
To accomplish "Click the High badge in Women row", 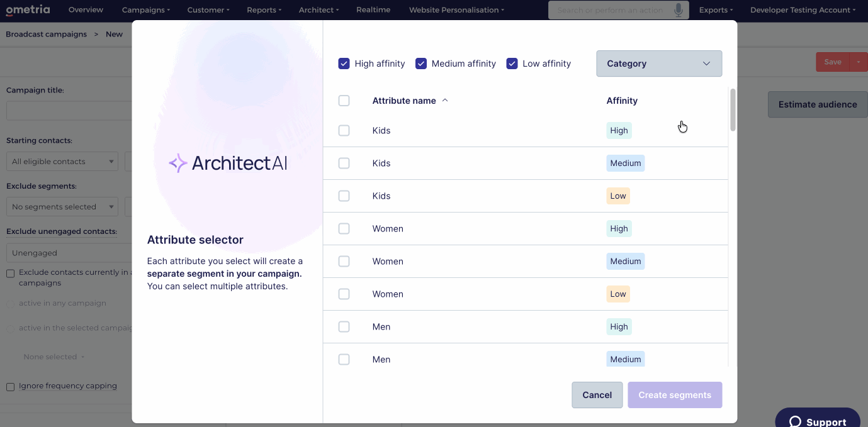I will (619, 229).
